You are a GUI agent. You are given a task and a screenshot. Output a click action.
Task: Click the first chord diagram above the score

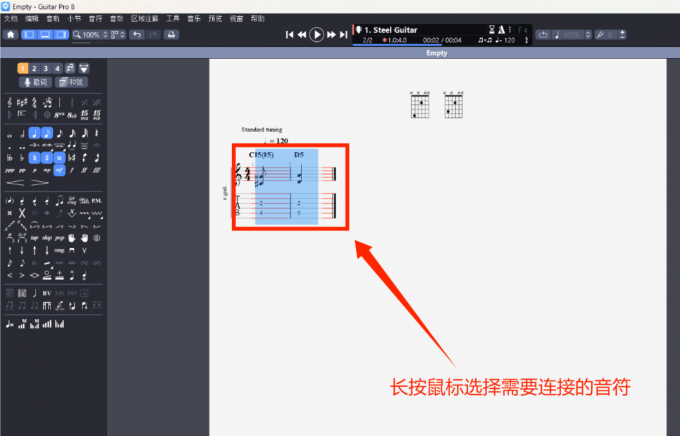[418, 106]
